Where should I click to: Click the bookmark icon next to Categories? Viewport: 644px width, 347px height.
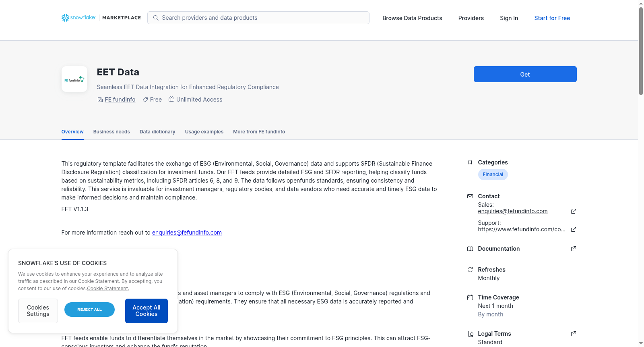470,162
